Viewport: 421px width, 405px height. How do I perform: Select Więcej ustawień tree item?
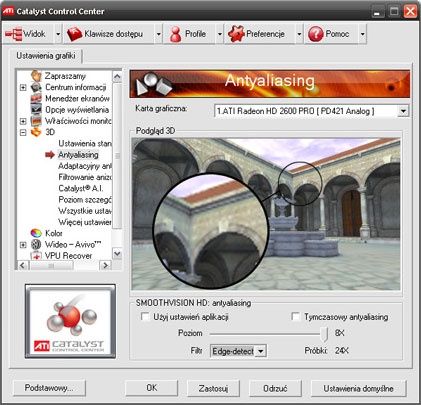(x=85, y=222)
